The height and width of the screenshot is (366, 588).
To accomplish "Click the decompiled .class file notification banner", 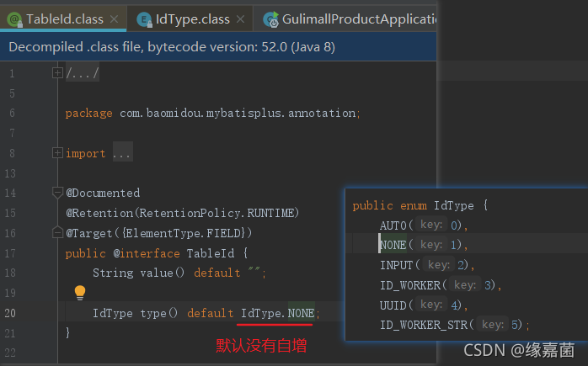I will (x=218, y=47).
